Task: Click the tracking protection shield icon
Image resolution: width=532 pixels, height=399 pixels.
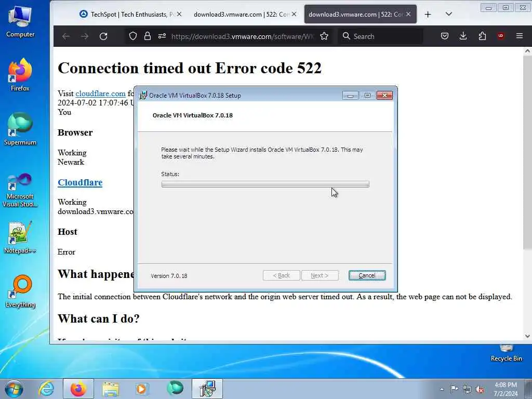Action: (133, 36)
